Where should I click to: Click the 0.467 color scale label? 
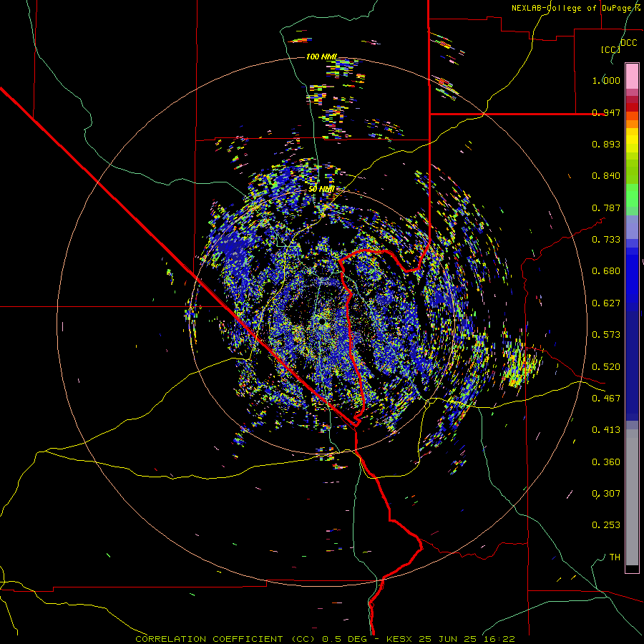(x=606, y=399)
